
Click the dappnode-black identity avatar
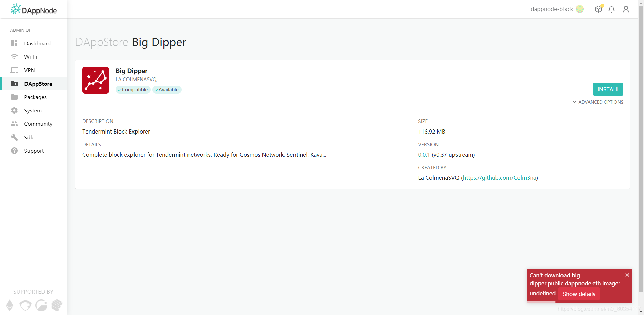pos(580,9)
